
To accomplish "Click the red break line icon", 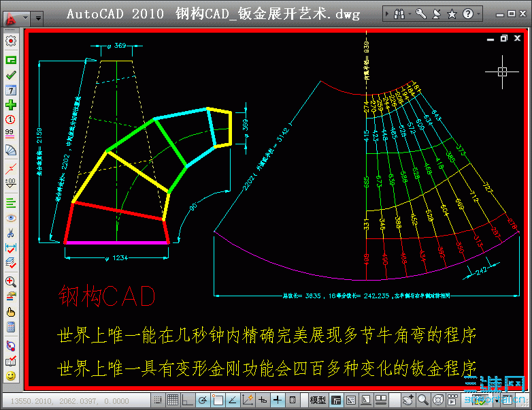I will 11,168.
